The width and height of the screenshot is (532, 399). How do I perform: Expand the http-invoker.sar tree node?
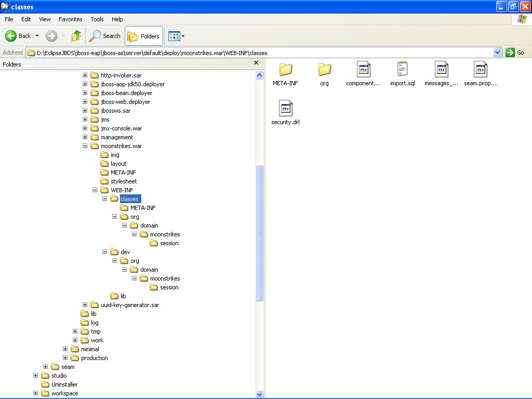click(85, 75)
